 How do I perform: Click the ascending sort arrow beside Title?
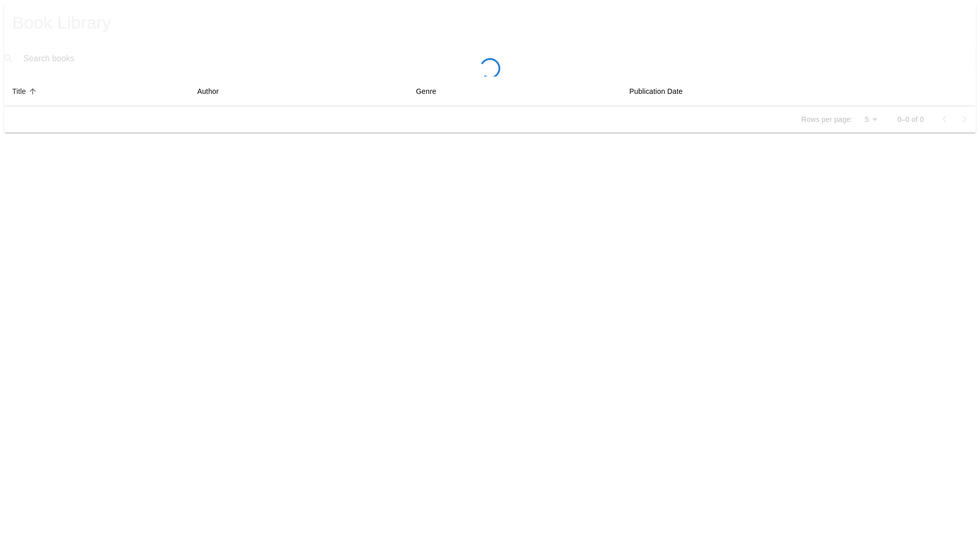(x=33, y=91)
